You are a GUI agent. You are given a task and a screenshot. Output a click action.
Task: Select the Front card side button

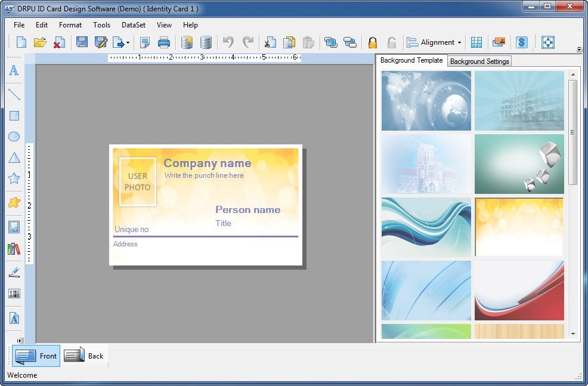[36, 356]
